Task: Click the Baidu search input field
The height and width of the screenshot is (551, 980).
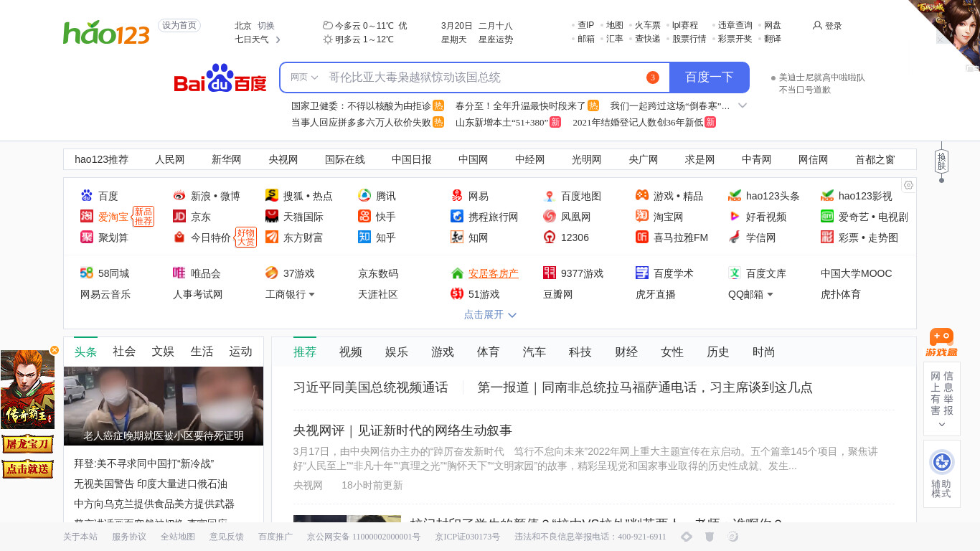Action: tap(481, 77)
